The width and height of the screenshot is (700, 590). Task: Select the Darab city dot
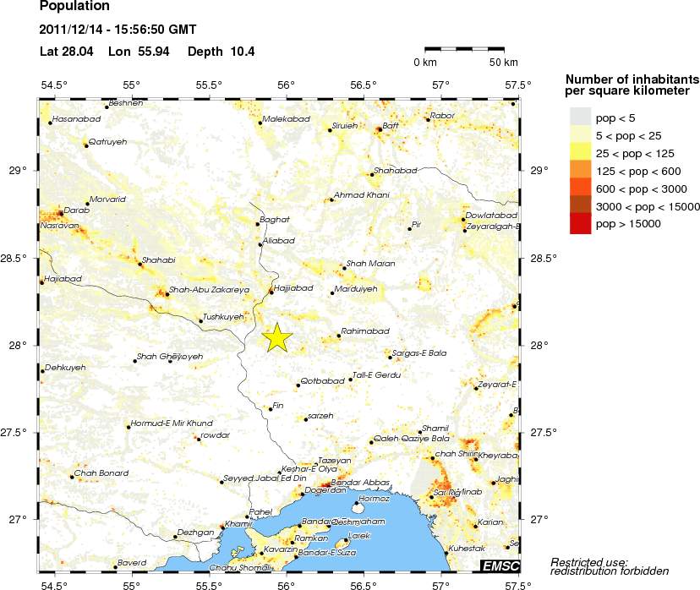point(61,214)
